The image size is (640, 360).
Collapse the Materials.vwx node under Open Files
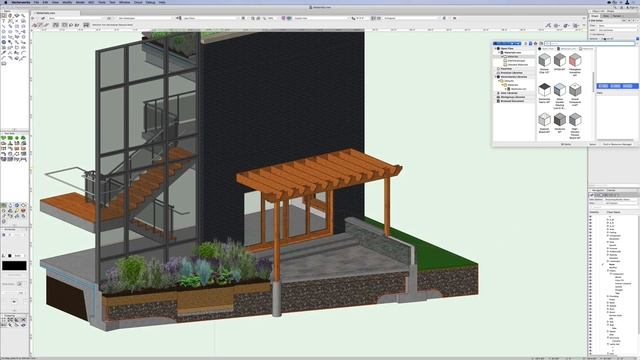pos(499,53)
